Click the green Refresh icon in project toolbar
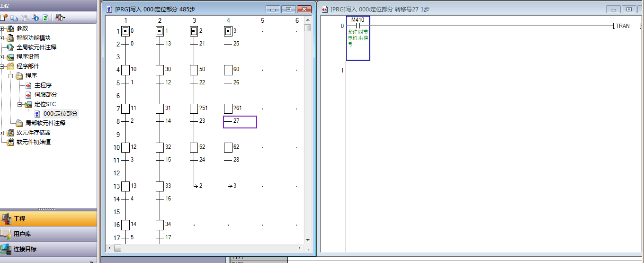The width and height of the screenshot is (644, 263). pyautogui.click(x=45, y=18)
